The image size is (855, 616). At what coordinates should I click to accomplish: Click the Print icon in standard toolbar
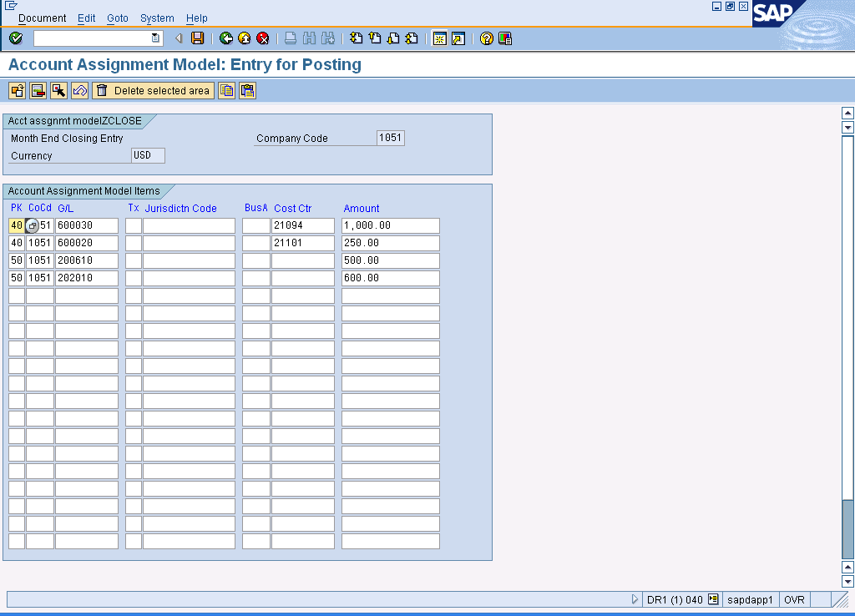[x=291, y=38]
